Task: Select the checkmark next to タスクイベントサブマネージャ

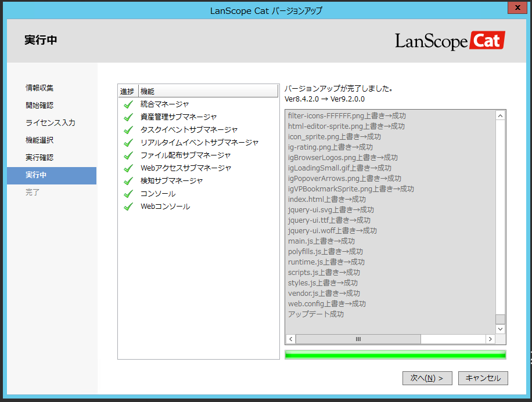Action: (128, 129)
